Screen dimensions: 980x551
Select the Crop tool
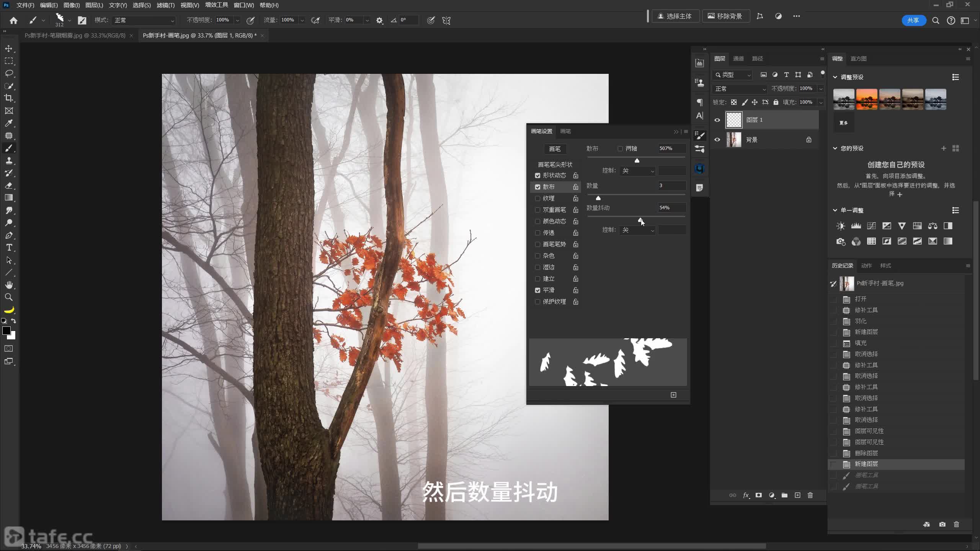pos(8,98)
